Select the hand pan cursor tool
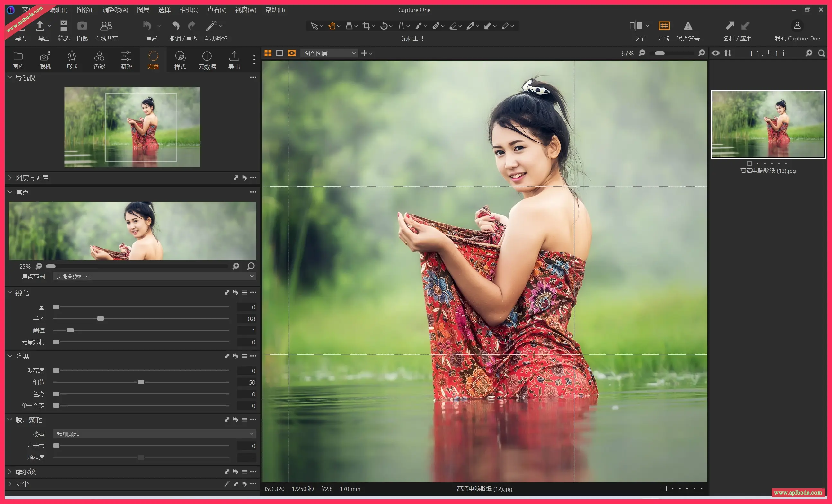832x504 pixels. coord(332,26)
